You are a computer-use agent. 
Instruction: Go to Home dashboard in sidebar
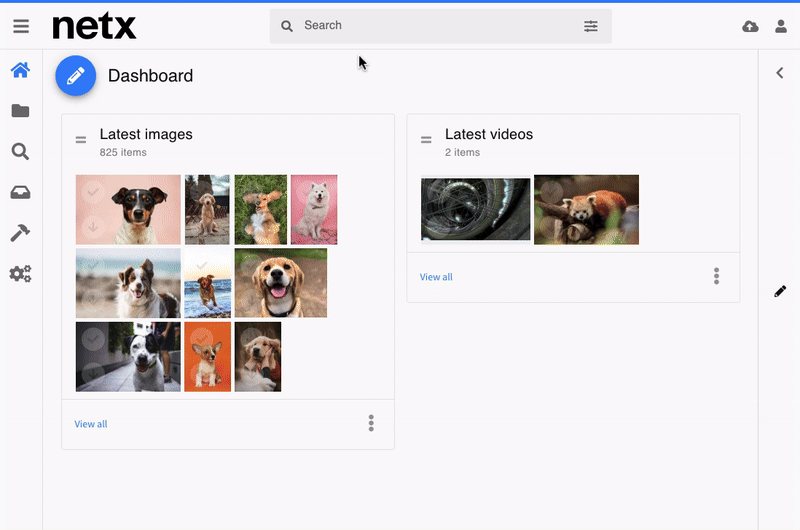pyautogui.click(x=20, y=71)
